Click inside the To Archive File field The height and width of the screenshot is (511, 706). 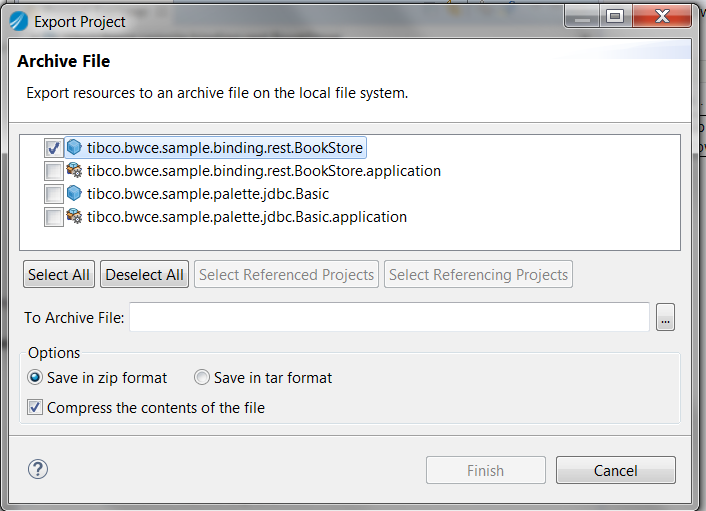pyautogui.click(x=389, y=317)
